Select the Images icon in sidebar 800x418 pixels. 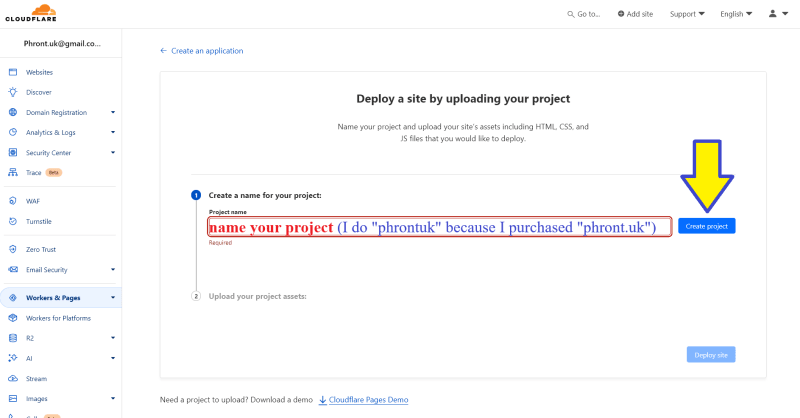[13, 399]
